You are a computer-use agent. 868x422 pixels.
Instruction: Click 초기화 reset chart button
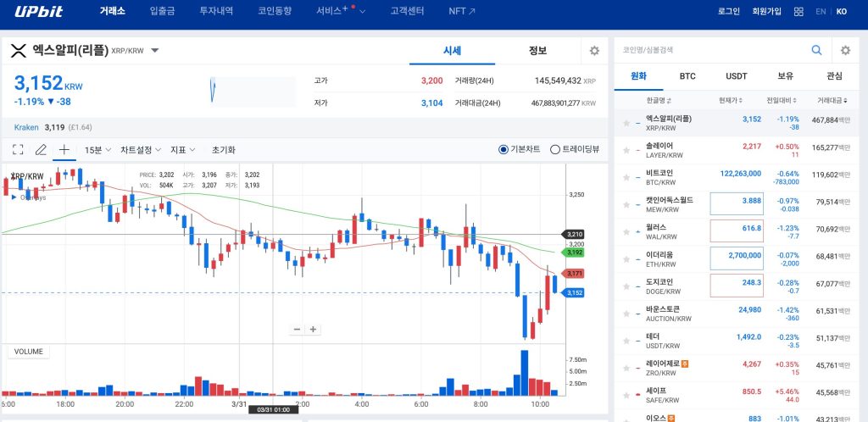(x=223, y=149)
